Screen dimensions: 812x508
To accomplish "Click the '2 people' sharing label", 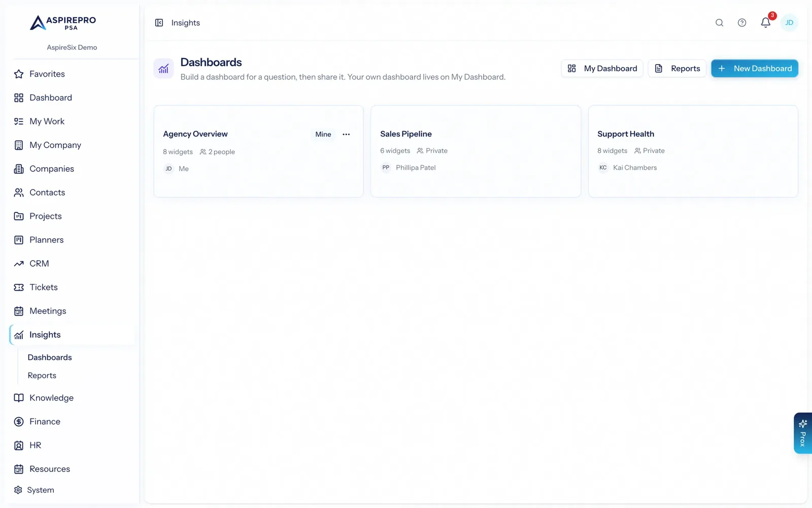I will 218,152.
